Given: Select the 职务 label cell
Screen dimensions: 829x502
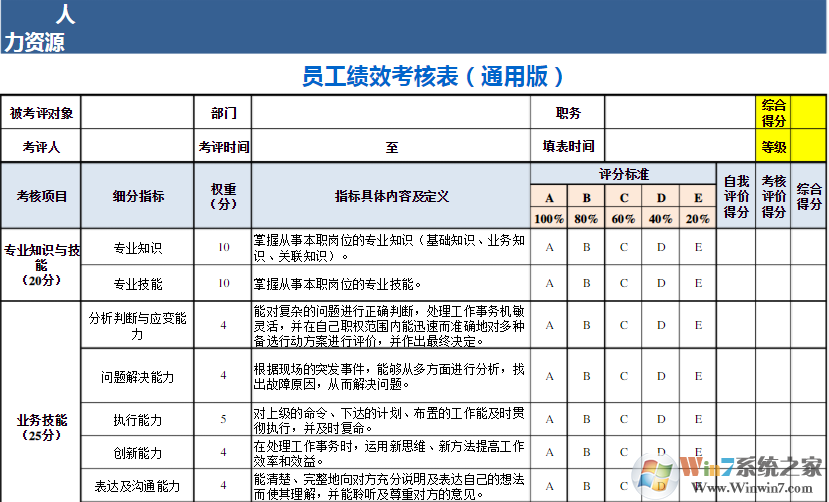Looking at the screenshot, I should 568,113.
